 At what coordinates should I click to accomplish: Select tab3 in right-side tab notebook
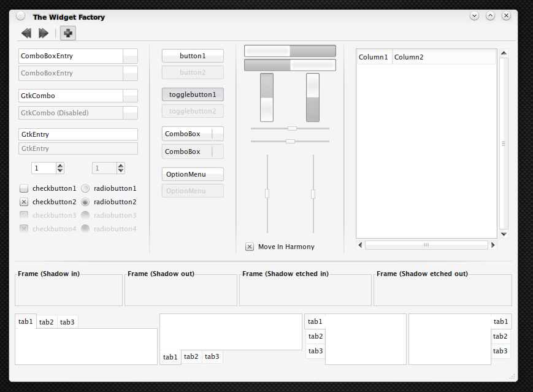pos(500,351)
